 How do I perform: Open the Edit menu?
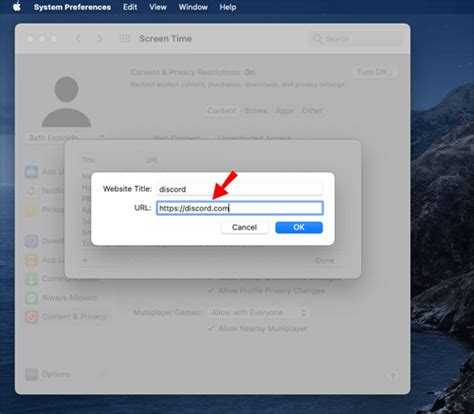[130, 7]
